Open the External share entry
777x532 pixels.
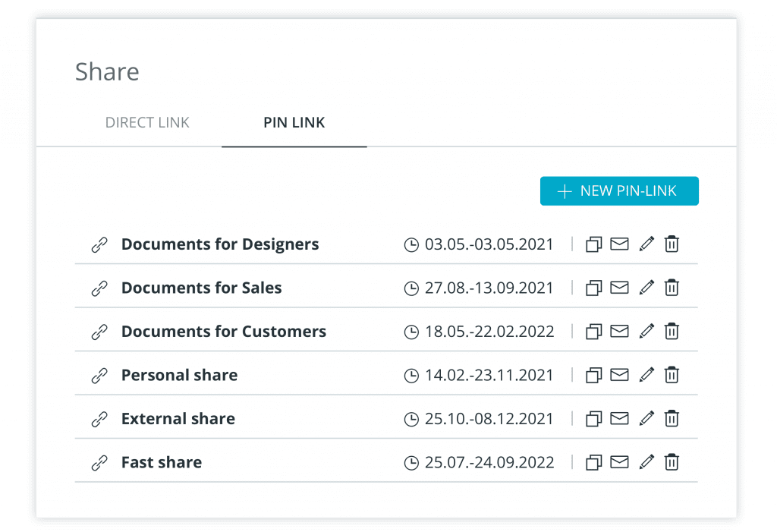(x=178, y=418)
